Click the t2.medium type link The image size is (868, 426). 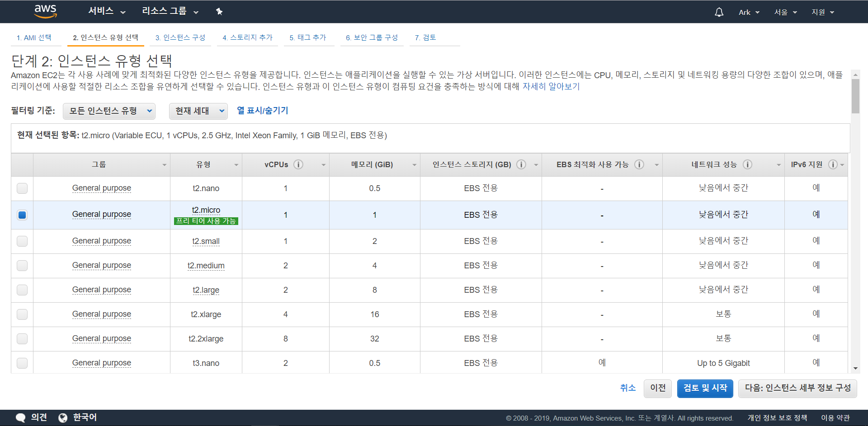(x=206, y=266)
